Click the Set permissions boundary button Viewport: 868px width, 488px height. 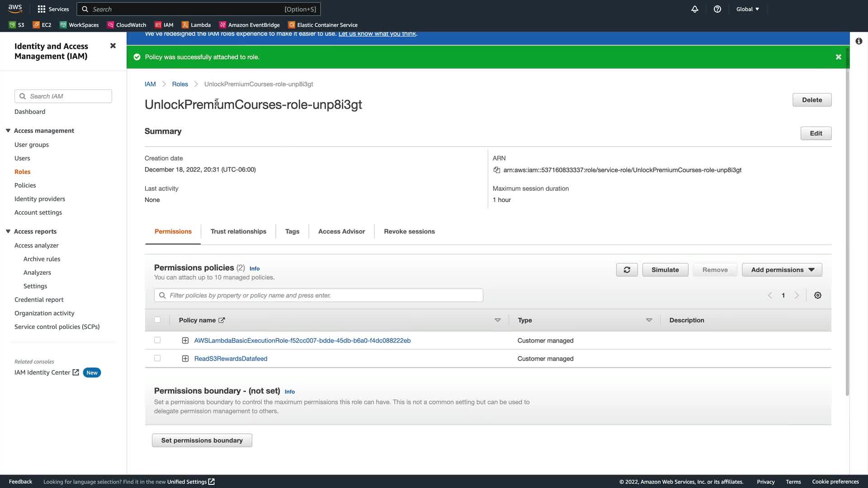pos(202,440)
